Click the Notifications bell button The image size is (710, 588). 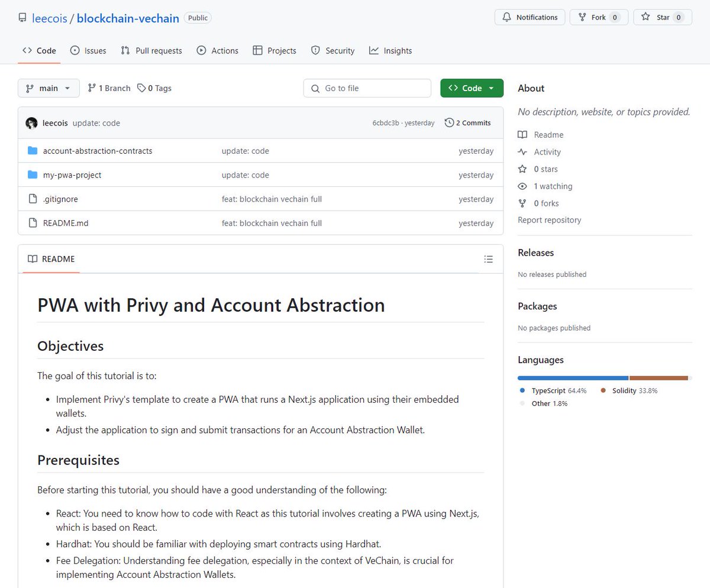(530, 17)
